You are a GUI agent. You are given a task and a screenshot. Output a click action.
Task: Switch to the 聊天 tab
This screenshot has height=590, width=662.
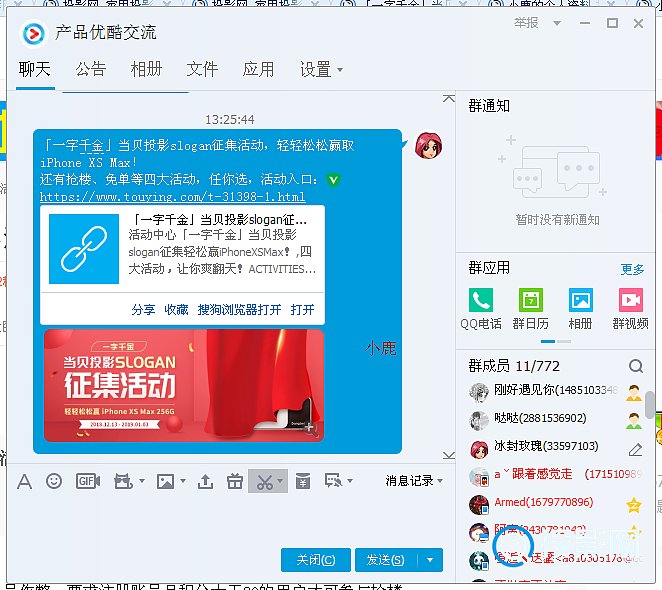click(35, 69)
